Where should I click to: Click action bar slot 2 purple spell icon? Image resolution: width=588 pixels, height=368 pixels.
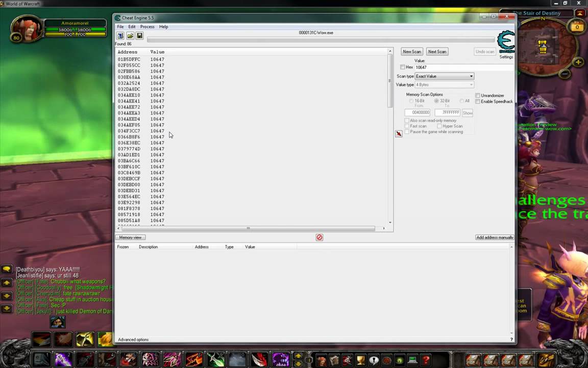coord(63,359)
